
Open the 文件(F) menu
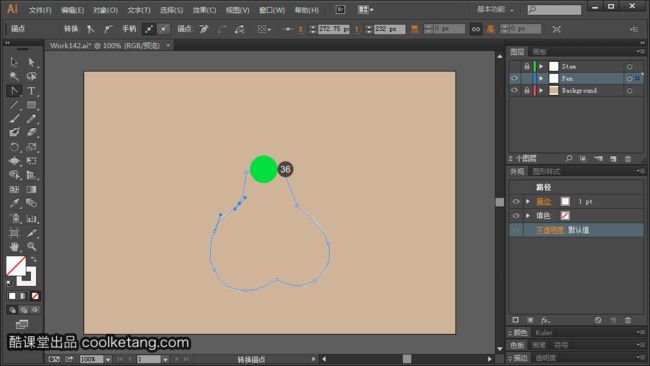tap(40, 10)
